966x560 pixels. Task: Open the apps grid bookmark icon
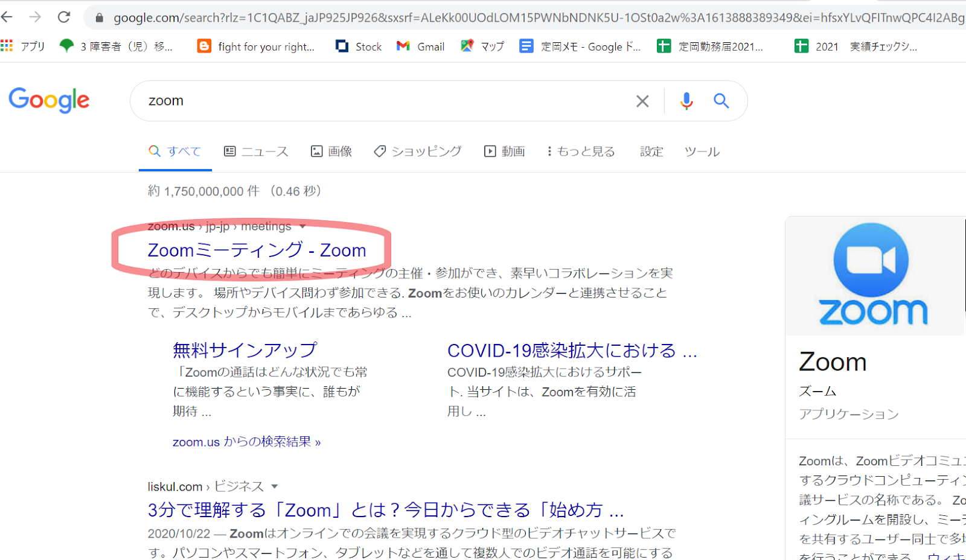7,46
